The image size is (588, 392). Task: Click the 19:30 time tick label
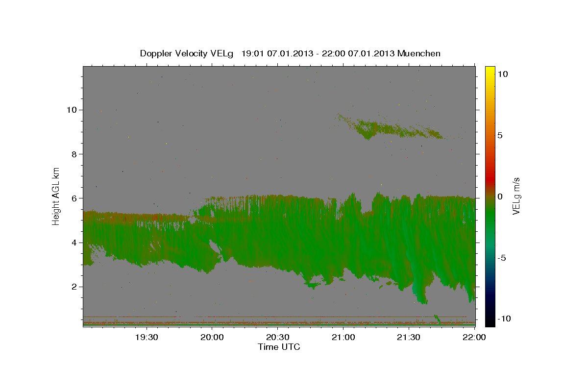(146, 337)
